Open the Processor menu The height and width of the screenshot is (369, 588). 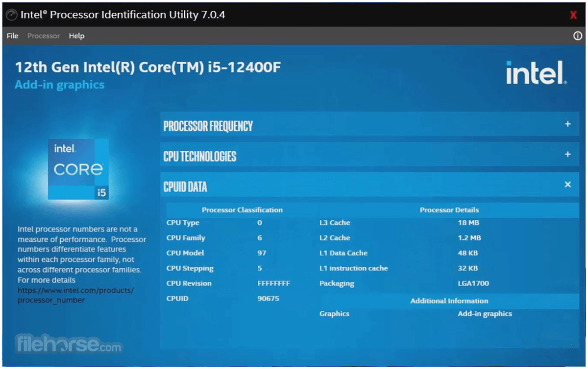click(44, 36)
